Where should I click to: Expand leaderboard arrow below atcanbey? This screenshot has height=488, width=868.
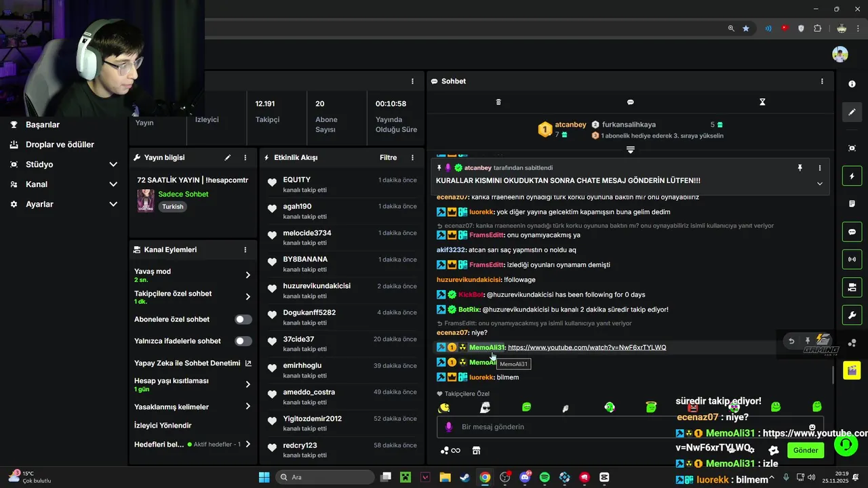point(630,150)
